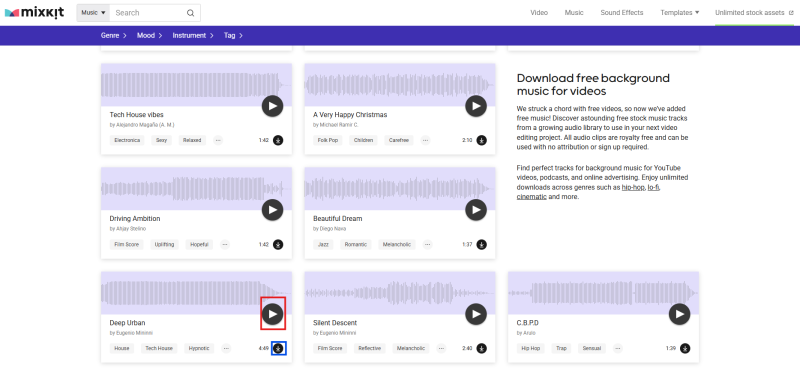Select the Trap tag

tap(561, 348)
